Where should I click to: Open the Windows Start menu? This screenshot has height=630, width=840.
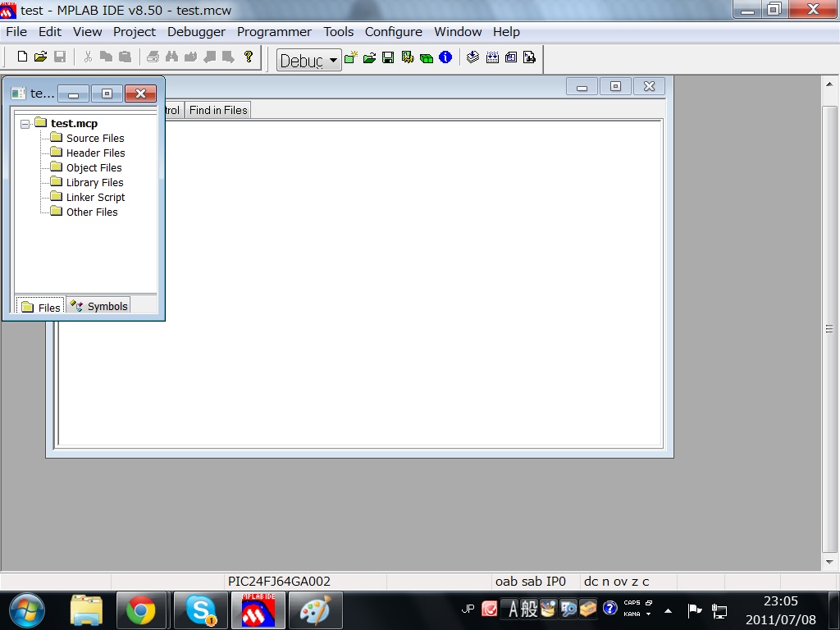(x=27, y=610)
